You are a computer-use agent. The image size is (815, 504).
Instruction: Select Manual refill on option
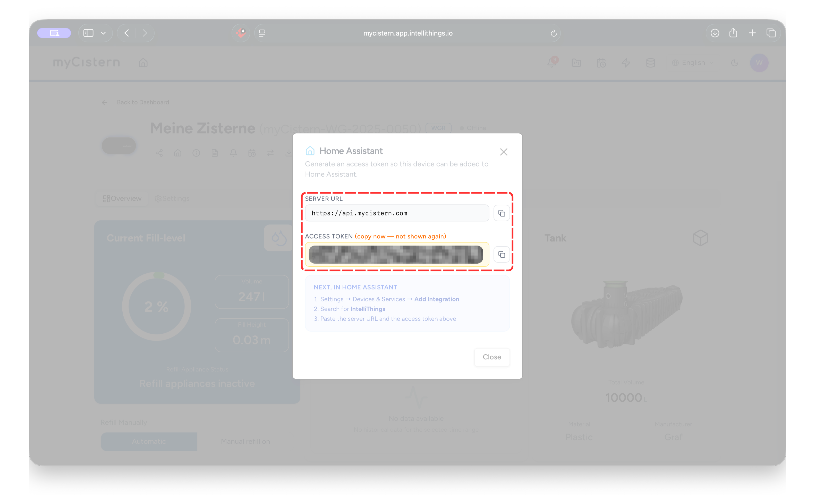245,441
